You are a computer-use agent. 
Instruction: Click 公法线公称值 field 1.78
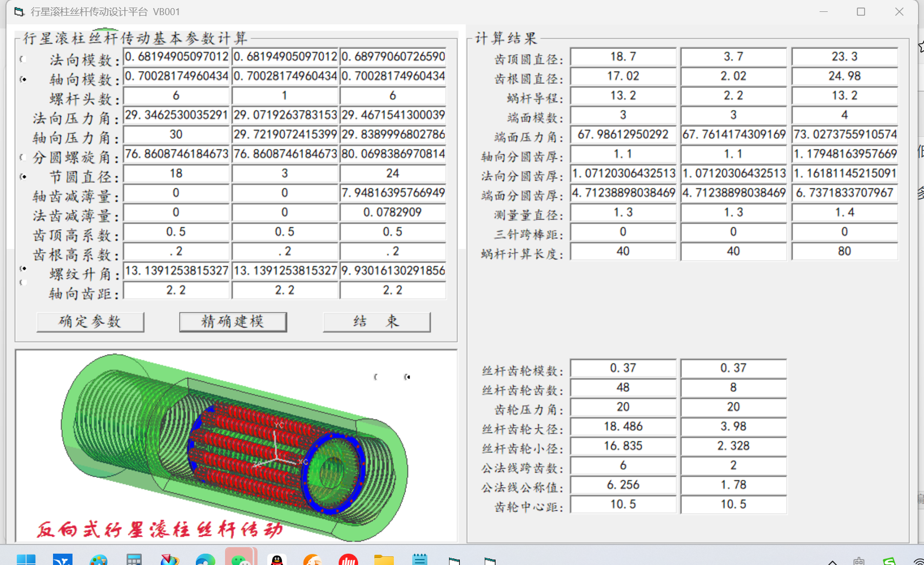(x=734, y=484)
